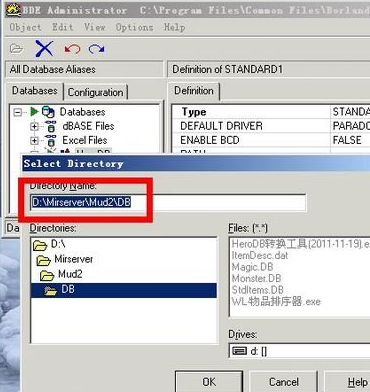Click the Excel Files database icon
370x392 pixels.
tap(51, 140)
